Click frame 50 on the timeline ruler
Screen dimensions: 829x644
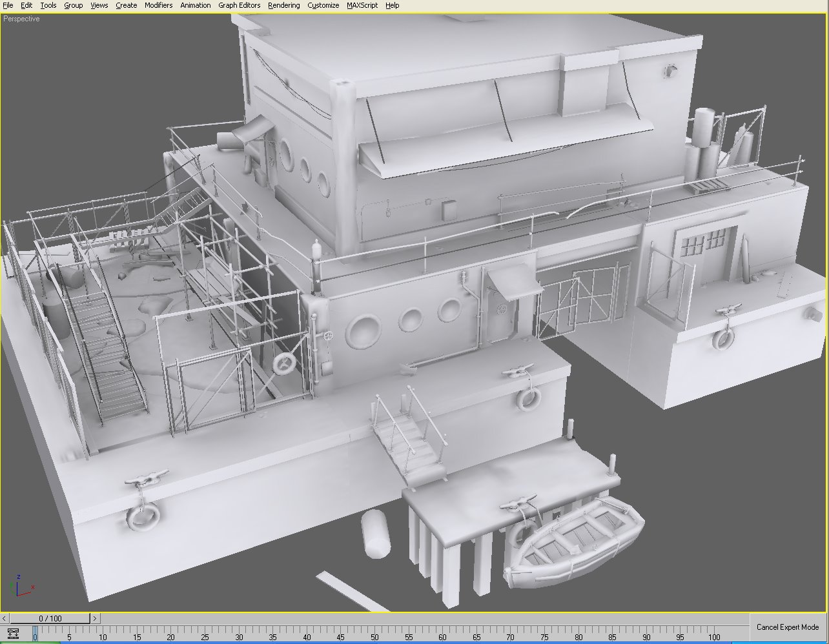[x=374, y=635]
